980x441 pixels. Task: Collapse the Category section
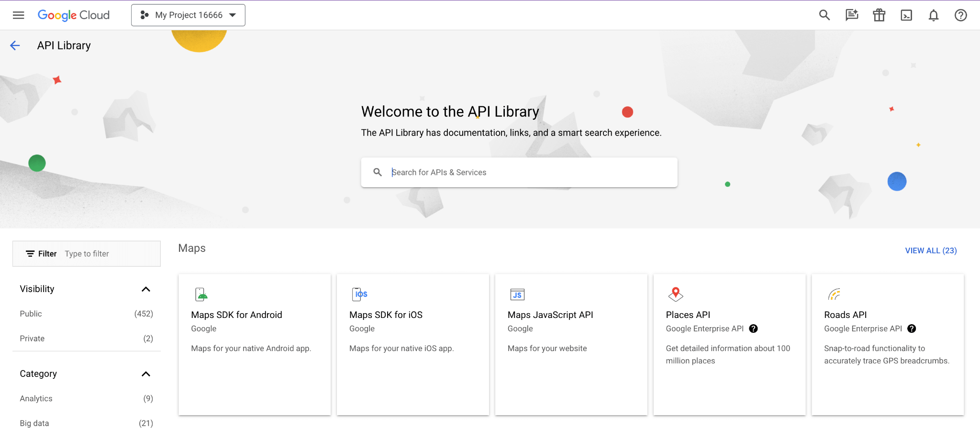tap(146, 374)
